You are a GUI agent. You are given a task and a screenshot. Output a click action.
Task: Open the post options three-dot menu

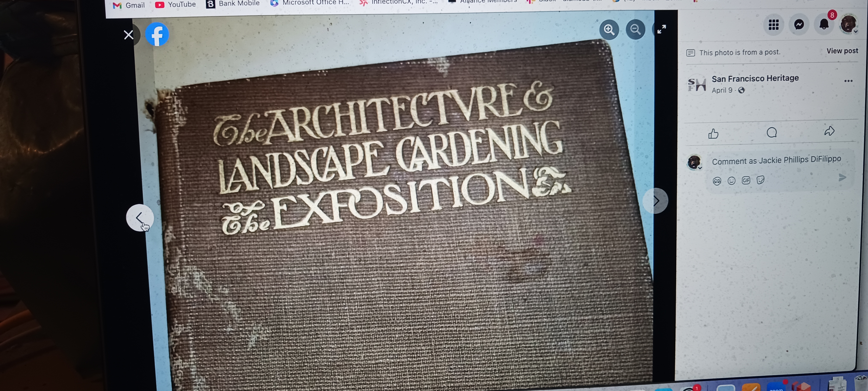pos(848,81)
